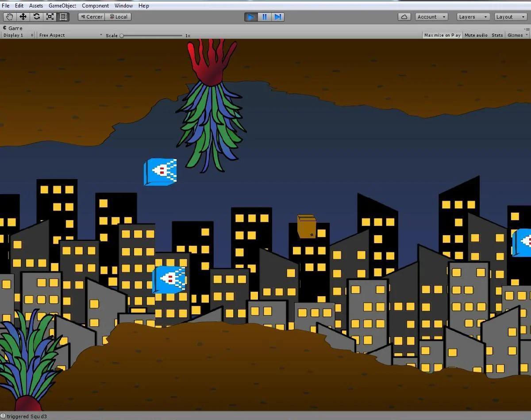
Task: Select the Hand tool in toolbar
Action: click(10, 17)
